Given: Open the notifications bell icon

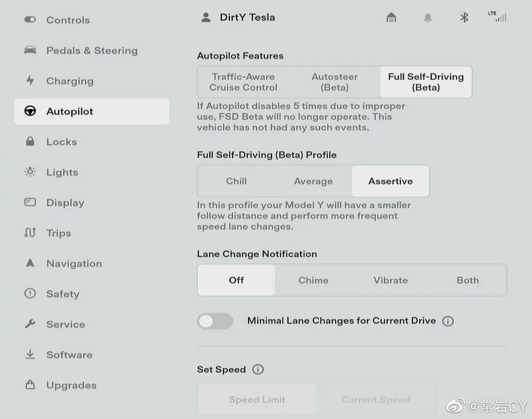Looking at the screenshot, I should (428, 18).
